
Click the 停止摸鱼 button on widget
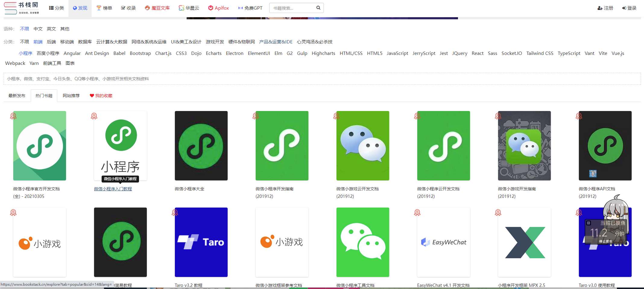pos(606,241)
